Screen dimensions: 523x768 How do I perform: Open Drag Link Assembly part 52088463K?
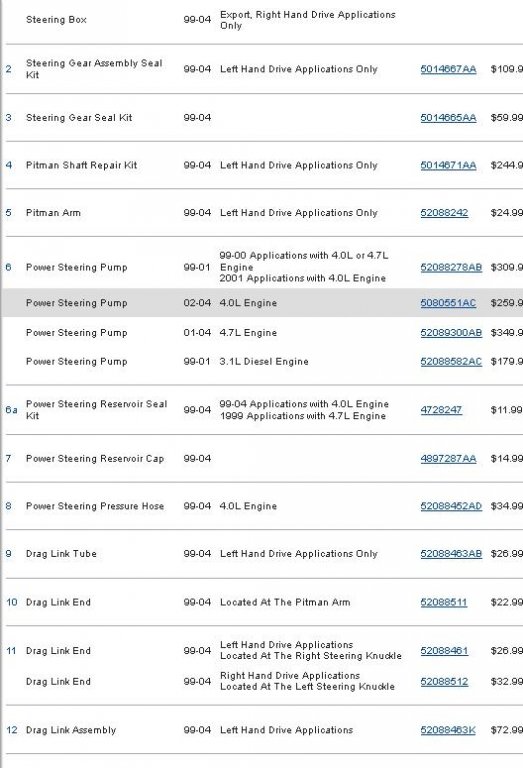click(x=448, y=730)
